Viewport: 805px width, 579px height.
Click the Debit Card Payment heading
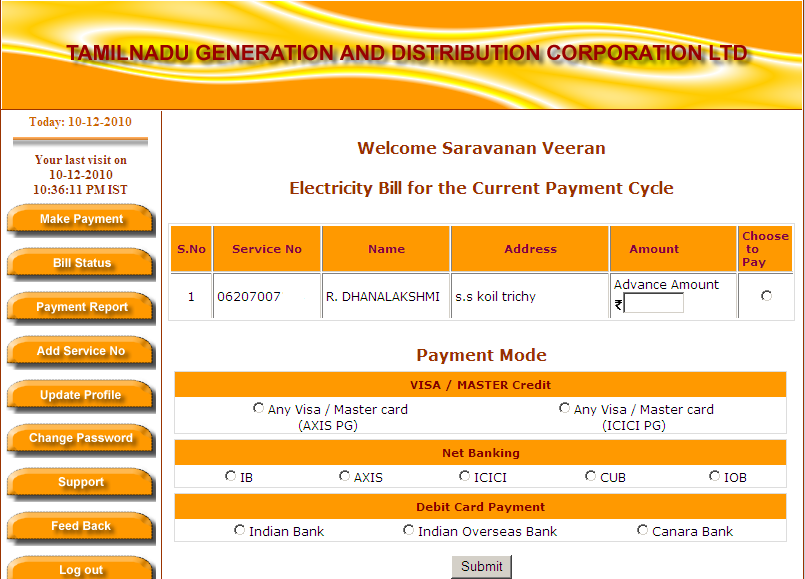tap(481, 507)
